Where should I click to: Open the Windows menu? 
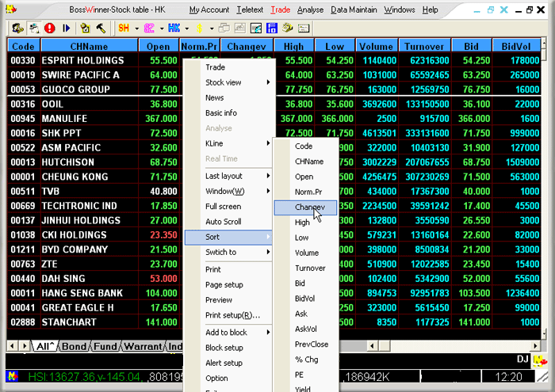click(x=400, y=10)
